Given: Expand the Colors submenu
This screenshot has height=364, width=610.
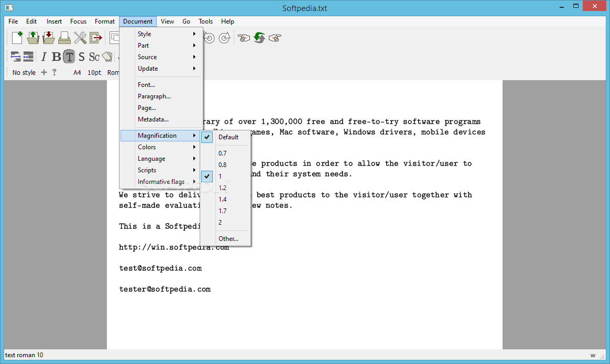Looking at the screenshot, I should click(161, 147).
